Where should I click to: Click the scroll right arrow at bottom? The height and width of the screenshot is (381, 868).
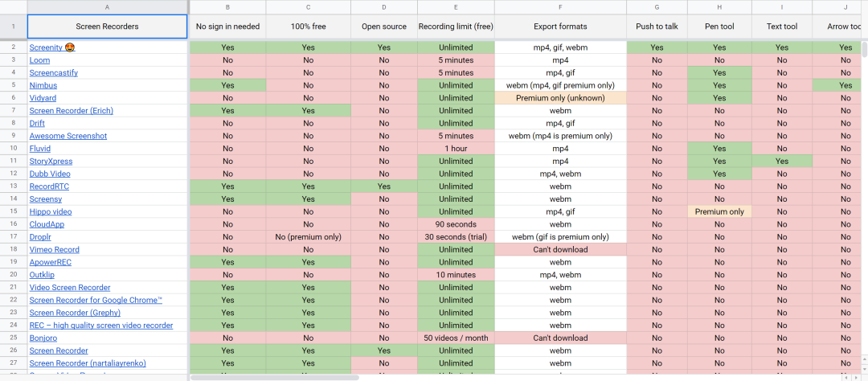pyautogui.click(x=856, y=377)
